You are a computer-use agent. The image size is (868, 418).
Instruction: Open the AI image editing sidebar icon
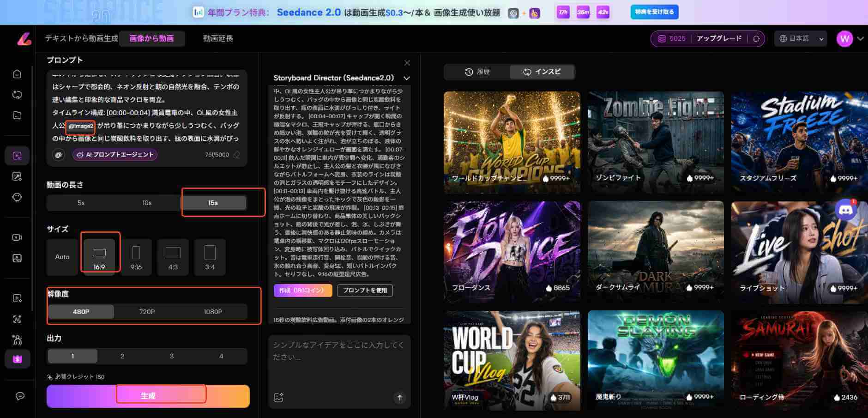17,176
